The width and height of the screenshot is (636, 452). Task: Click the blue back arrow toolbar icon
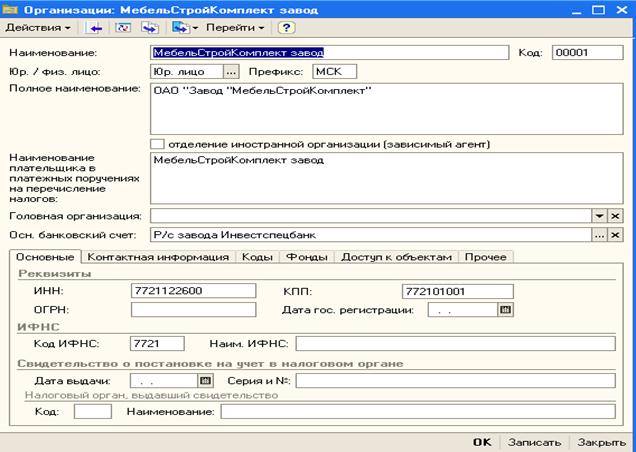[x=96, y=28]
